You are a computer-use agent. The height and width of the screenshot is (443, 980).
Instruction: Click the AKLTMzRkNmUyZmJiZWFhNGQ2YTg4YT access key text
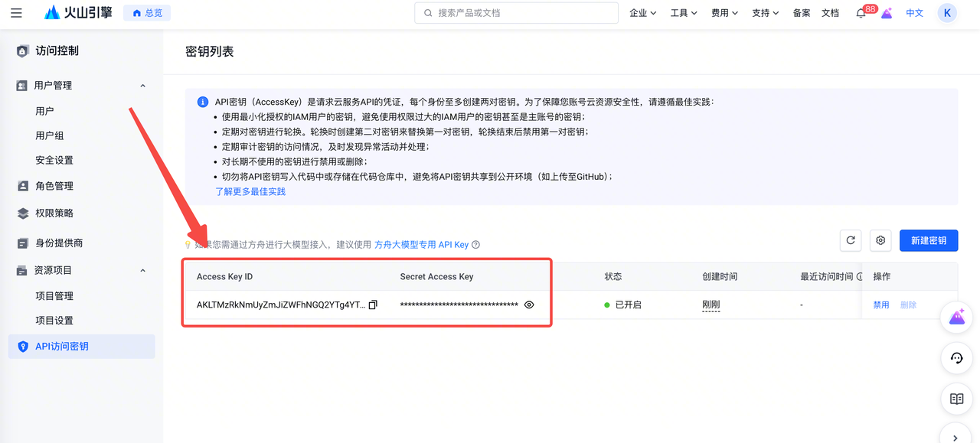281,305
